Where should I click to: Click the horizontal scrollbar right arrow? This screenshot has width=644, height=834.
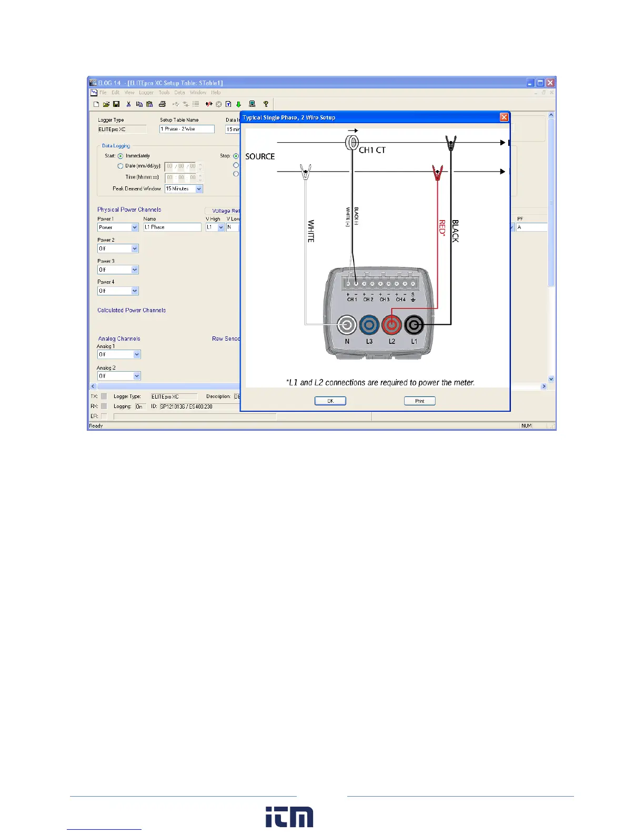(x=544, y=386)
